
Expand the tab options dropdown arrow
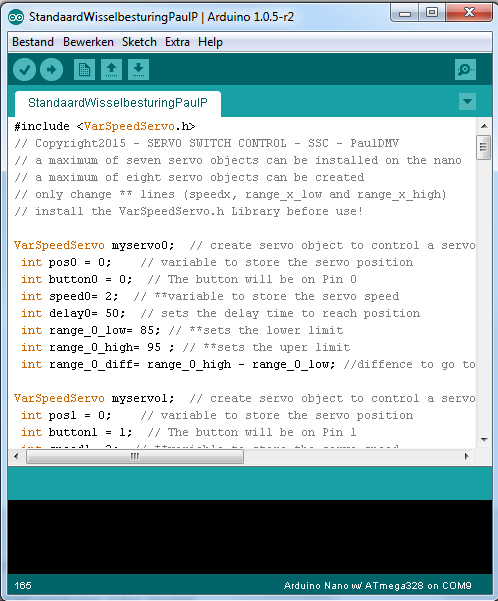(467, 102)
